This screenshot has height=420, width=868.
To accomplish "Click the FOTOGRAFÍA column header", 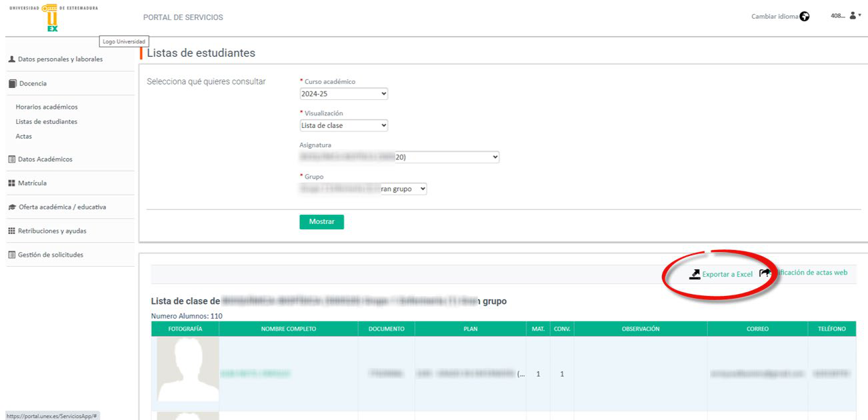I will pyautogui.click(x=185, y=329).
